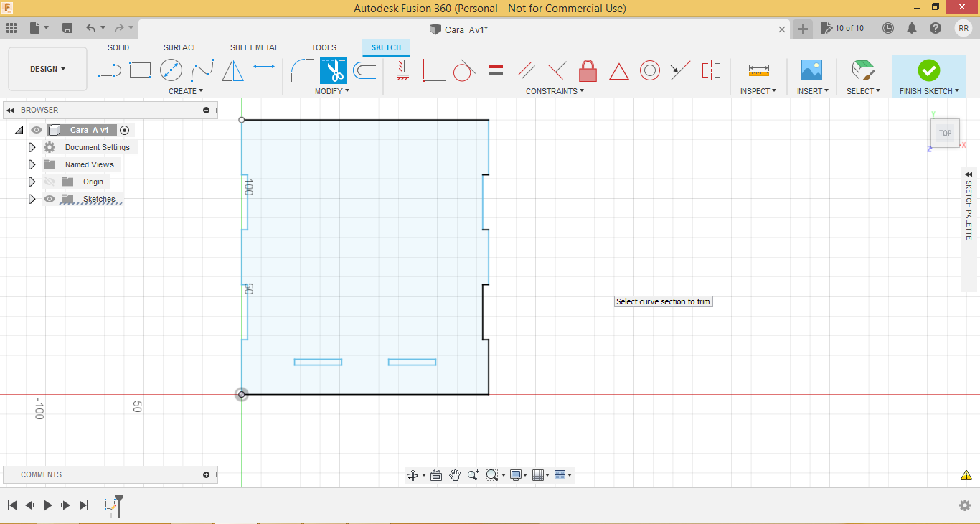Click the green Finish Sketch checkmark
The width and height of the screenshot is (980, 524).
tap(929, 70)
